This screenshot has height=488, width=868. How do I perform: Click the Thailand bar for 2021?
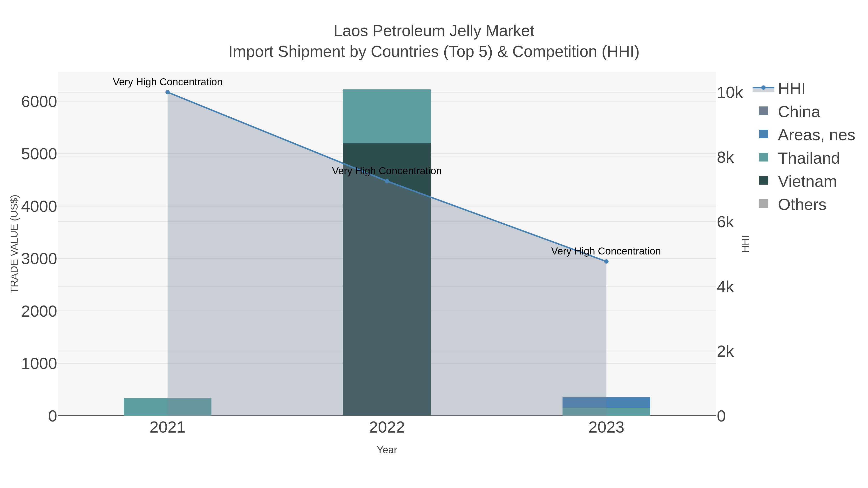pyautogui.click(x=168, y=407)
